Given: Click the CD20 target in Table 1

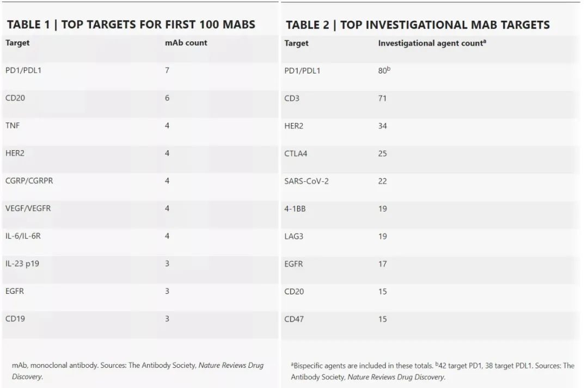Looking at the screenshot, I should tap(15, 98).
